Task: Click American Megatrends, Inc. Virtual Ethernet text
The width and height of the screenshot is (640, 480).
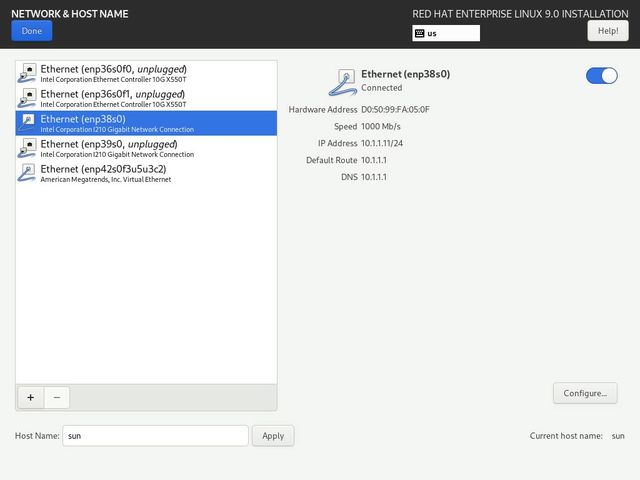Action: 106,180
